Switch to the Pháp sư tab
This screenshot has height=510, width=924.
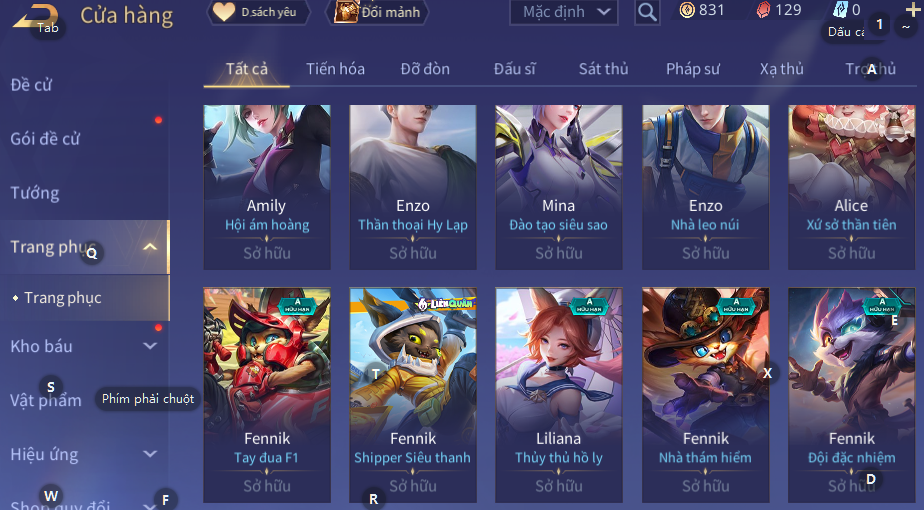click(693, 69)
